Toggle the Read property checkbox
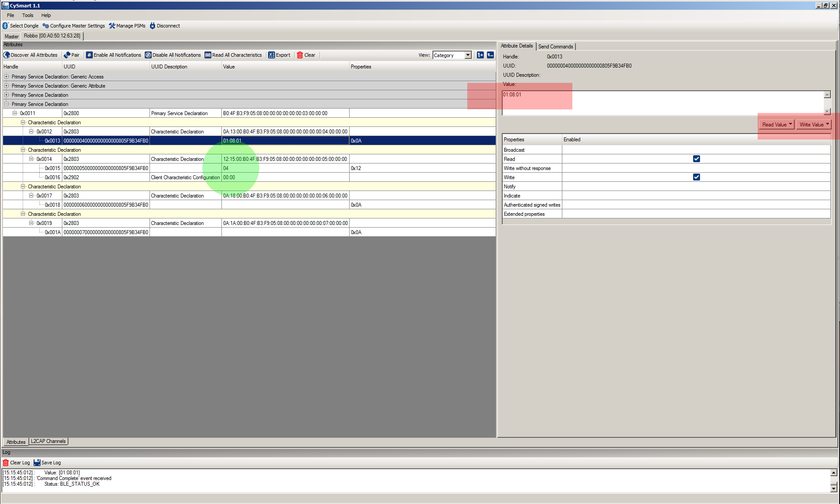840x504 pixels. (696, 159)
